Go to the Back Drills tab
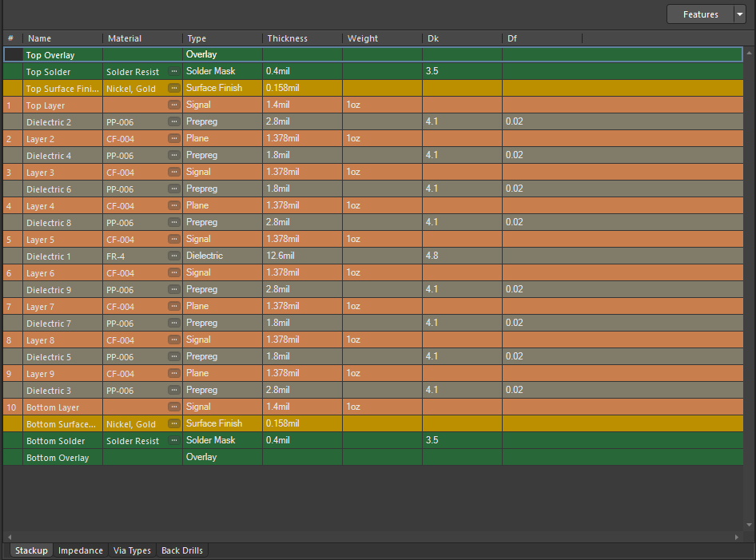The width and height of the screenshot is (756, 560). (x=182, y=550)
